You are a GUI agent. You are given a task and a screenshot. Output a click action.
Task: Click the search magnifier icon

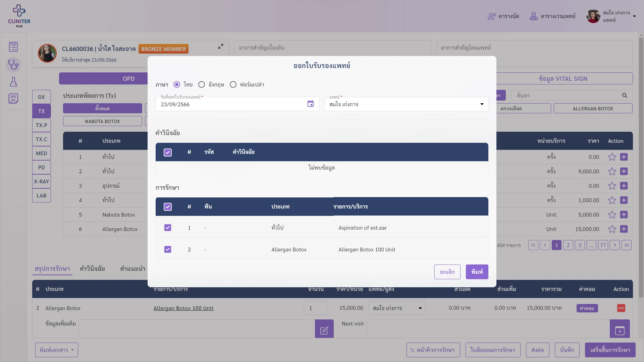pyautogui.click(x=625, y=96)
